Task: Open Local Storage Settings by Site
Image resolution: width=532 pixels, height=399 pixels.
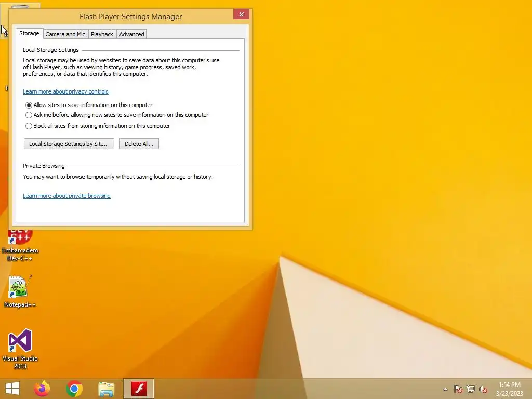Action: pyautogui.click(x=69, y=144)
